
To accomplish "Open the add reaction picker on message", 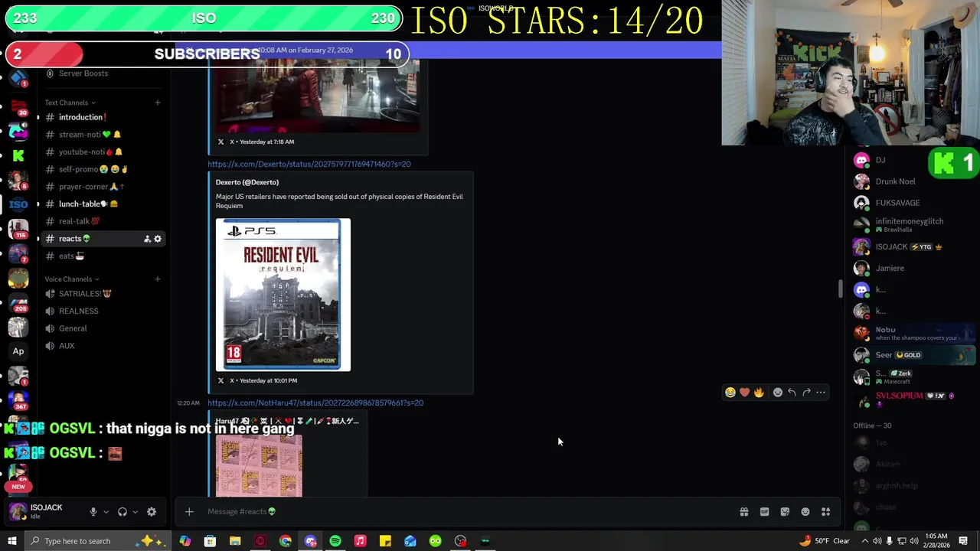I will pos(778,393).
